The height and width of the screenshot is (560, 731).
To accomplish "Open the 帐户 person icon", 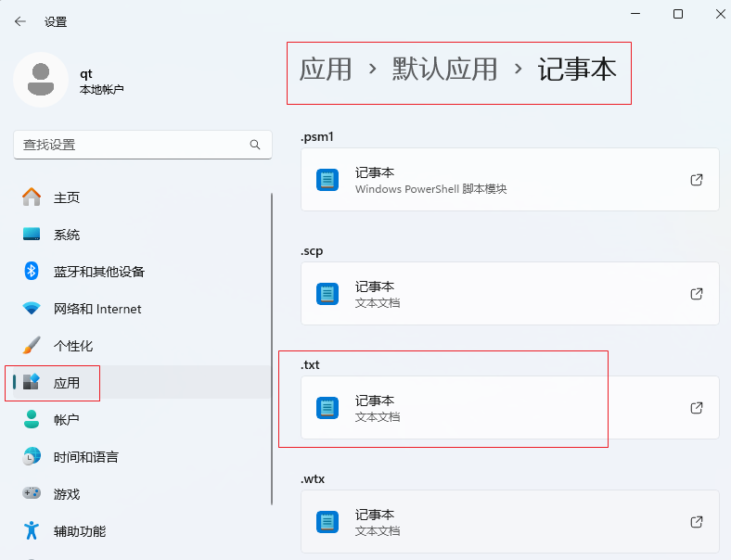I will pyautogui.click(x=32, y=419).
